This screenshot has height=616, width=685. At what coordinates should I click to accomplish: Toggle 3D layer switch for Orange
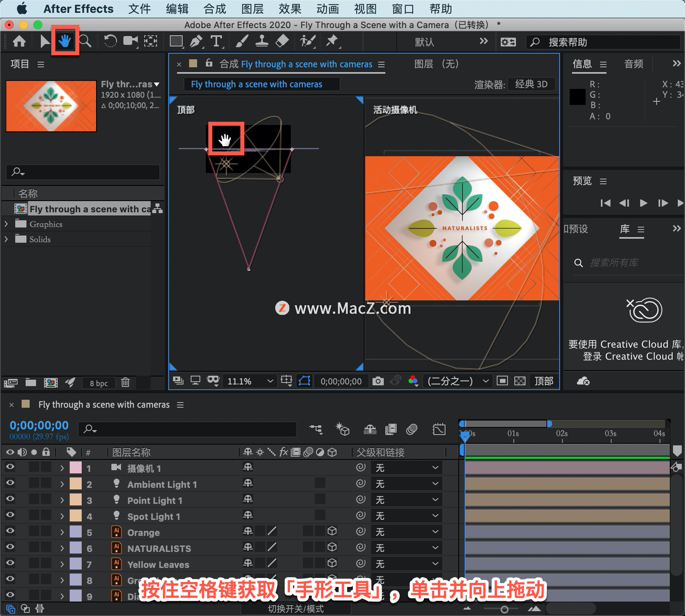click(332, 531)
